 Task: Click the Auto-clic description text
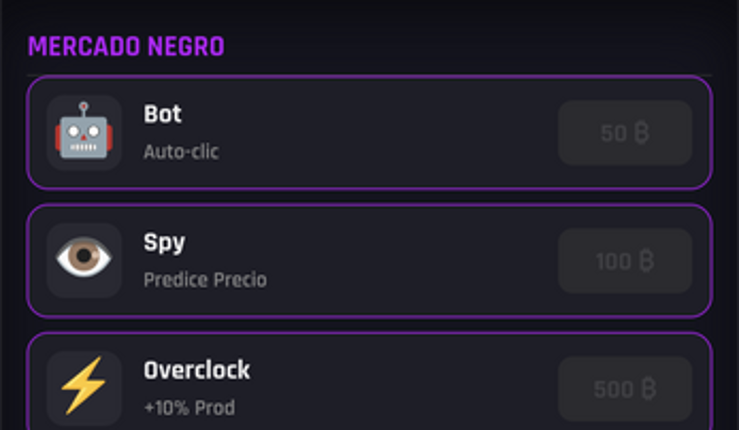tap(181, 152)
